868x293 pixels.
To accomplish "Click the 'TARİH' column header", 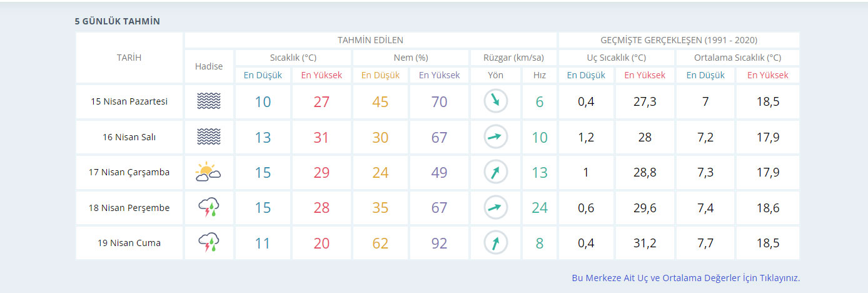I will click(x=129, y=58).
